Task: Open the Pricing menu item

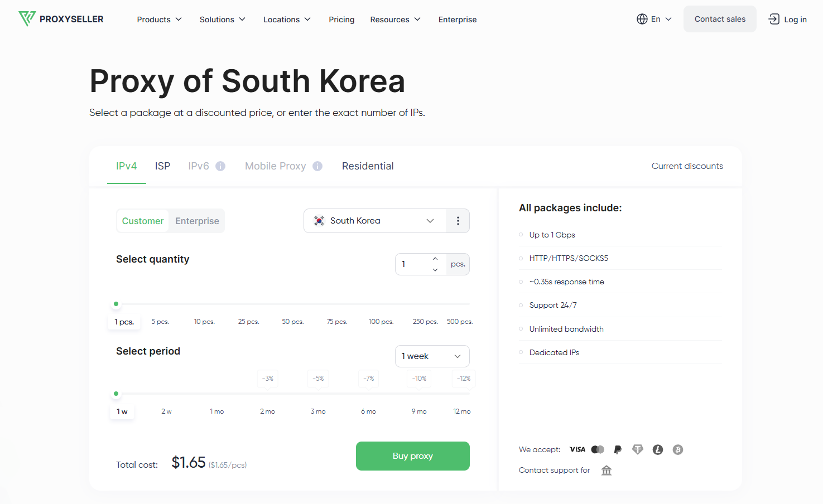Action: [x=341, y=20]
